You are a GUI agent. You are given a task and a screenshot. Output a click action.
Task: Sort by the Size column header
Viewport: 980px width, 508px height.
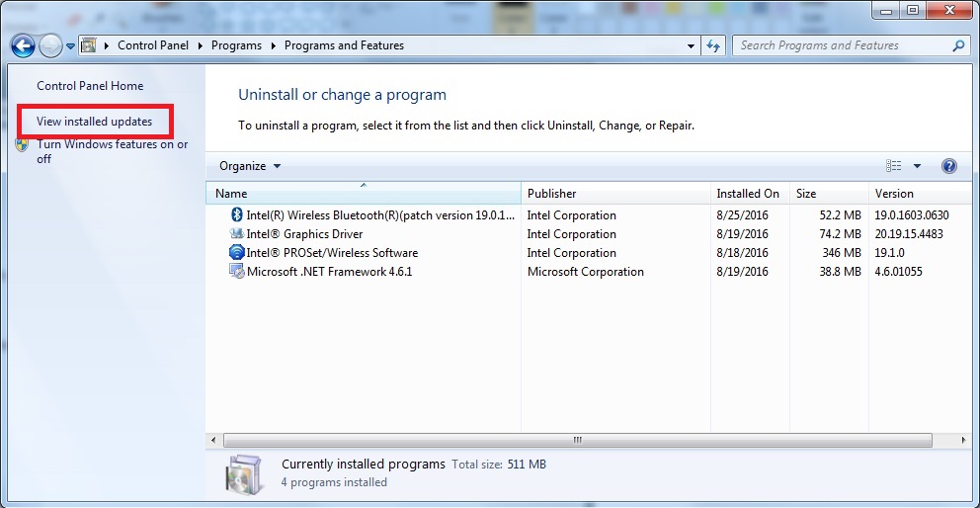[x=830, y=194]
